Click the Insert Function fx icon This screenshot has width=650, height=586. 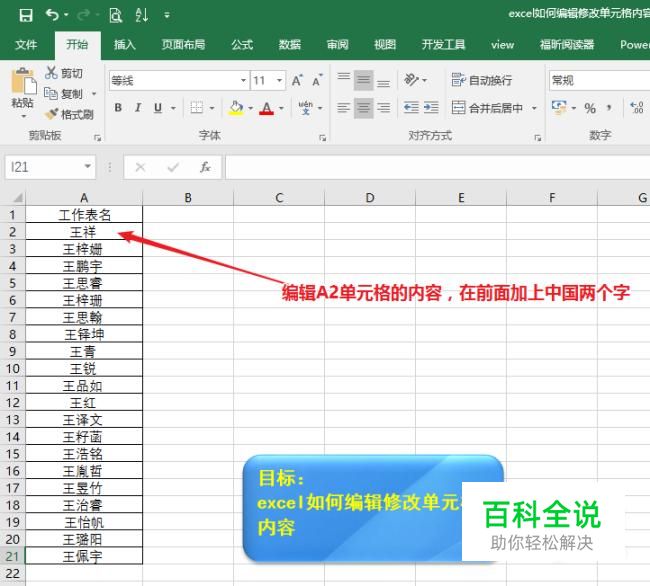pos(205,167)
